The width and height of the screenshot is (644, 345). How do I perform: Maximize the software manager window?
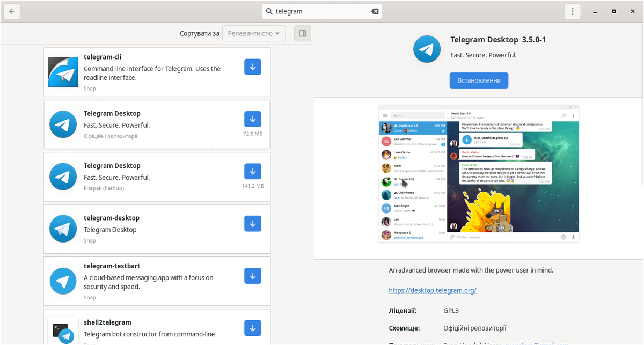coord(613,11)
